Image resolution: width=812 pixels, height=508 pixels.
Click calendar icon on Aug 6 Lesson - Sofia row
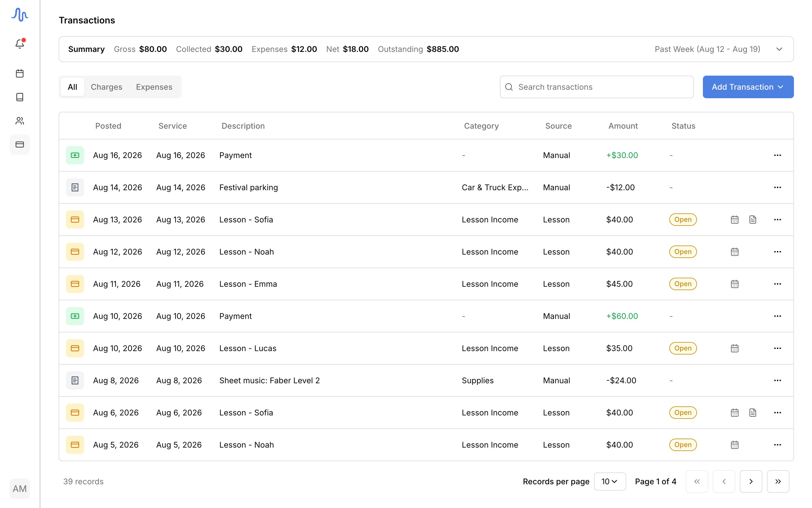[x=734, y=413]
